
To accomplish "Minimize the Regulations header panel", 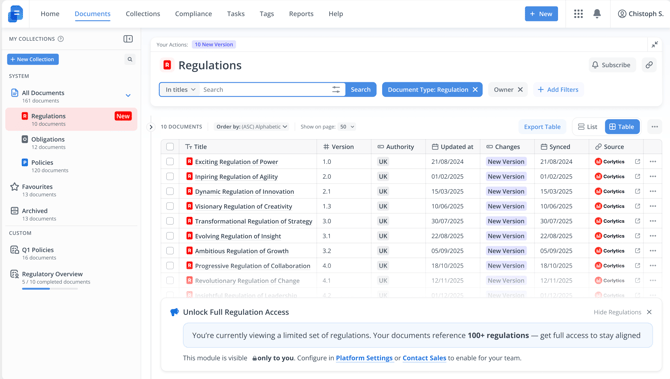I will tap(655, 44).
